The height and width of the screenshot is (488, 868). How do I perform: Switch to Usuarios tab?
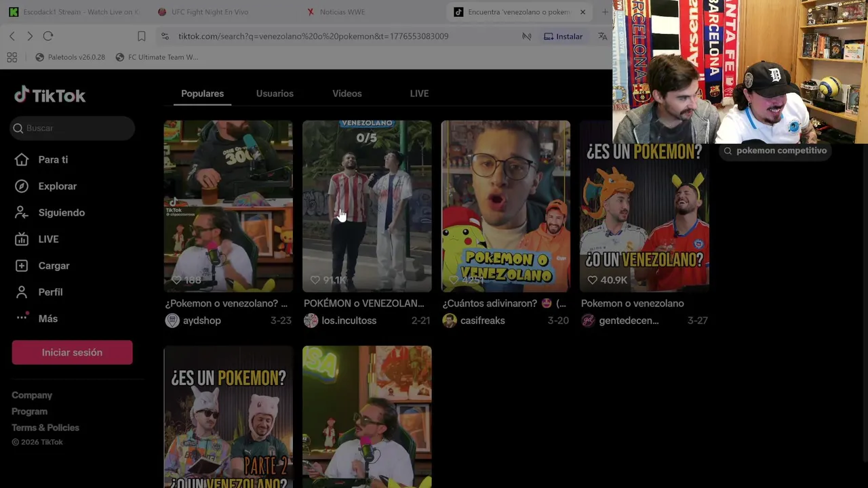pos(275,94)
